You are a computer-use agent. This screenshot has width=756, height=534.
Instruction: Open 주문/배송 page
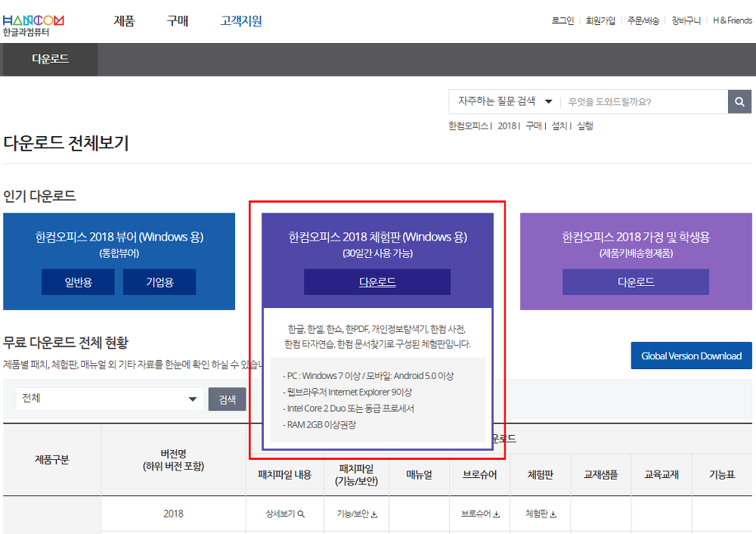(643, 20)
